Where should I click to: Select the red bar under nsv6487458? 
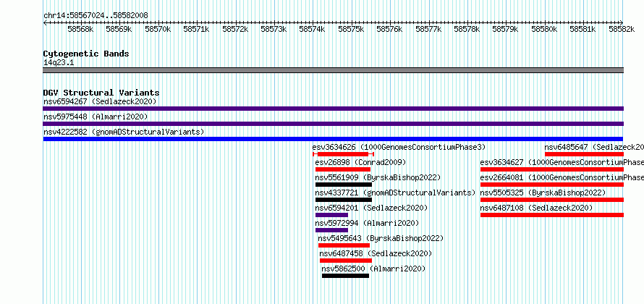pos(346,261)
